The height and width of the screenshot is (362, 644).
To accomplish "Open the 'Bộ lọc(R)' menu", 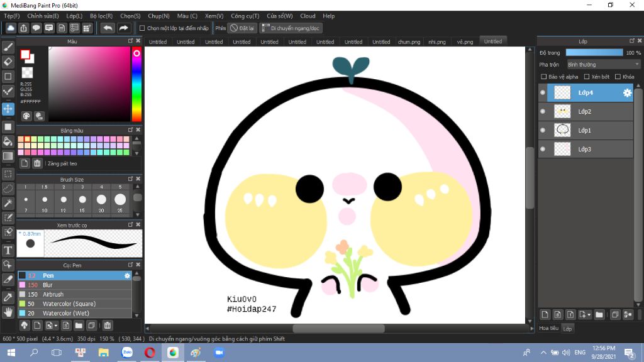I will click(101, 16).
